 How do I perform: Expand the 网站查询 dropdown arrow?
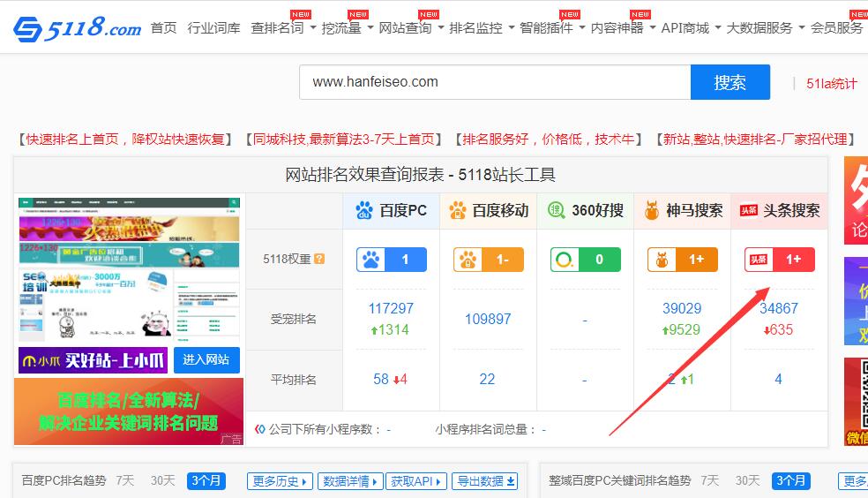(441, 27)
